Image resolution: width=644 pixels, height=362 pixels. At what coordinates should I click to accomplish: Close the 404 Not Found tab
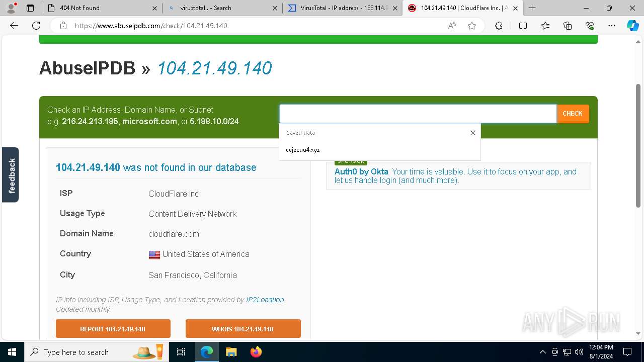[x=154, y=8]
